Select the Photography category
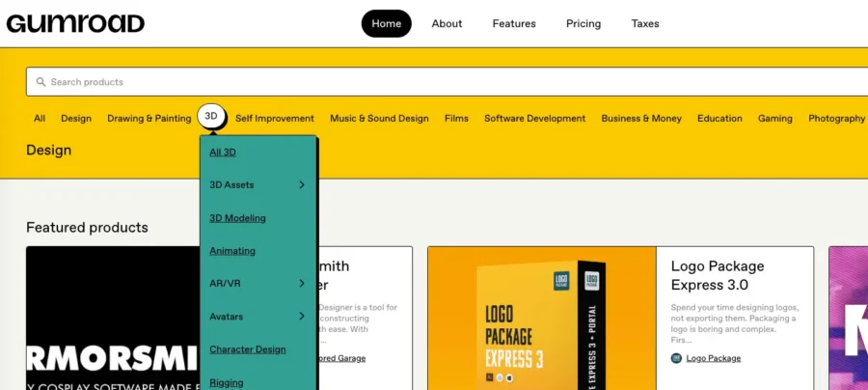Image resolution: width=868 pixels, height=390 pixels. pyautogui.click(x=836, y=118)
